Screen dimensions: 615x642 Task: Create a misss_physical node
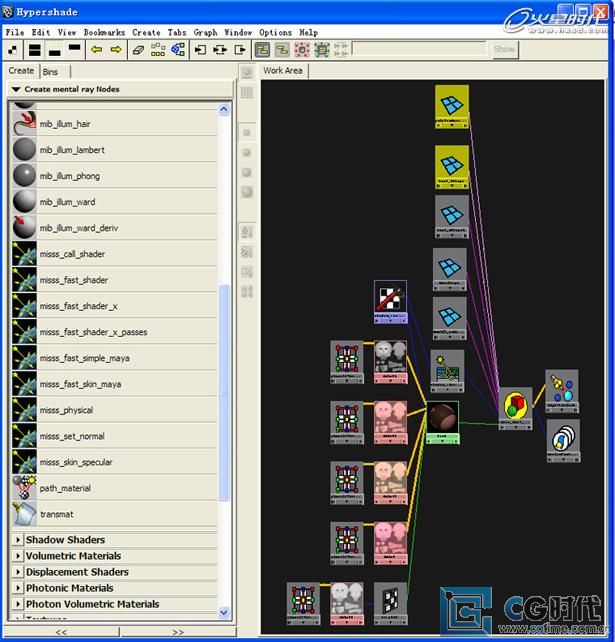115,410
